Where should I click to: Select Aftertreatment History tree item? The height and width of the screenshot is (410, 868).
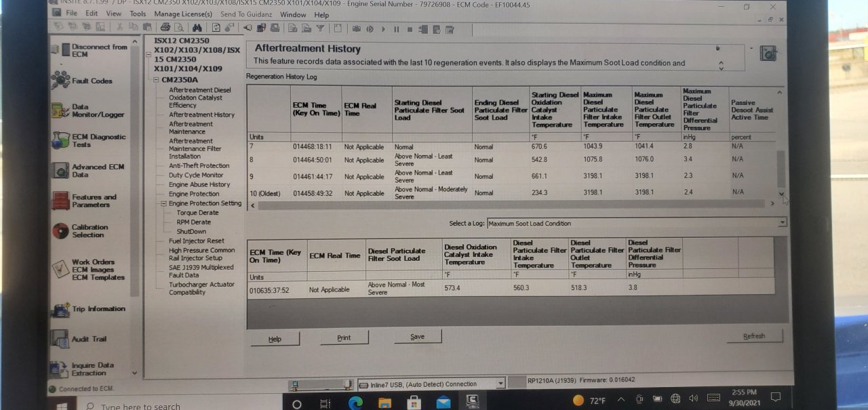tap(201, 115)
